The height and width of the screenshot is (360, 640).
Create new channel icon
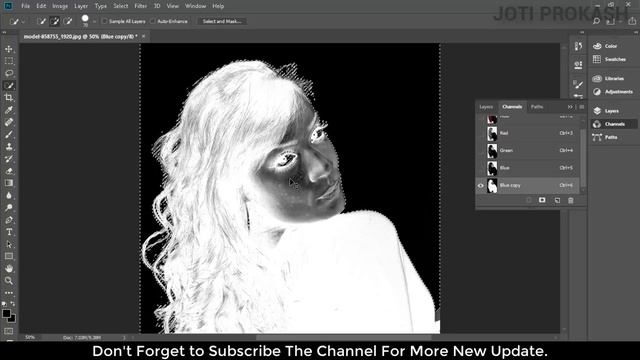[x=557, y=200]
